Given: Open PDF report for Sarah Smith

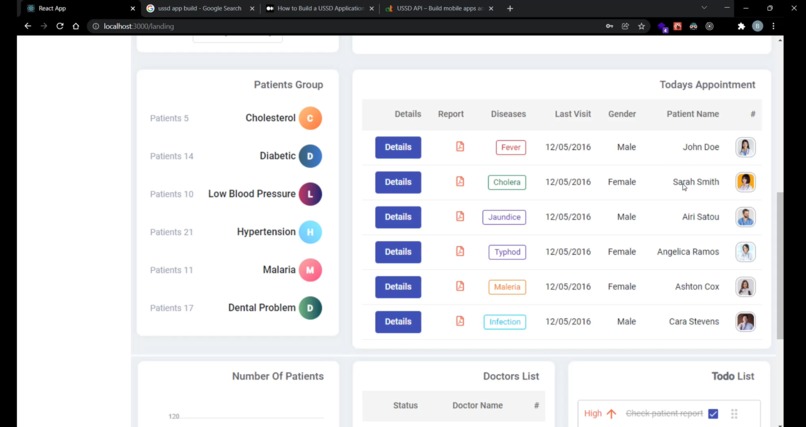Looking at the screenshot, I should coord(460,181).
